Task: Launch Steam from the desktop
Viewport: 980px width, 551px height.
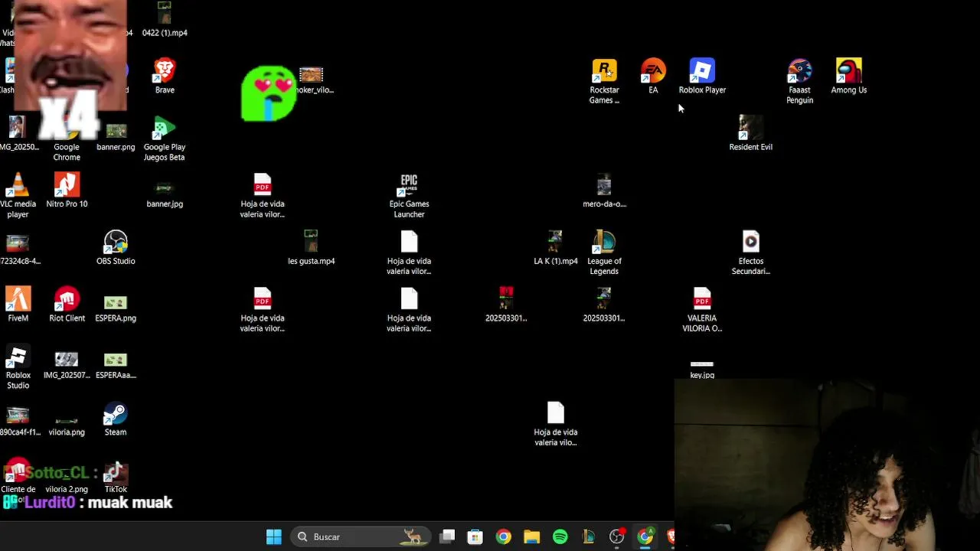Action: point(116,419)
